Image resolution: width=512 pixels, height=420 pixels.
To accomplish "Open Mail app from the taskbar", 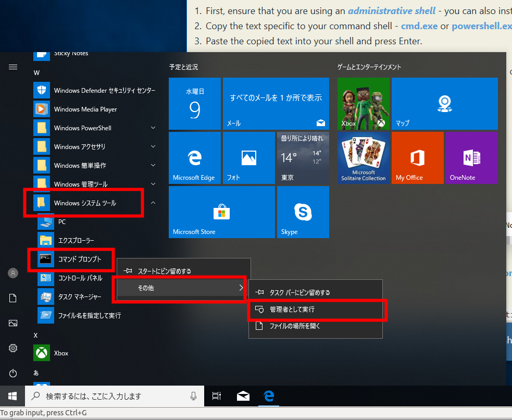I will pos(243,396).
